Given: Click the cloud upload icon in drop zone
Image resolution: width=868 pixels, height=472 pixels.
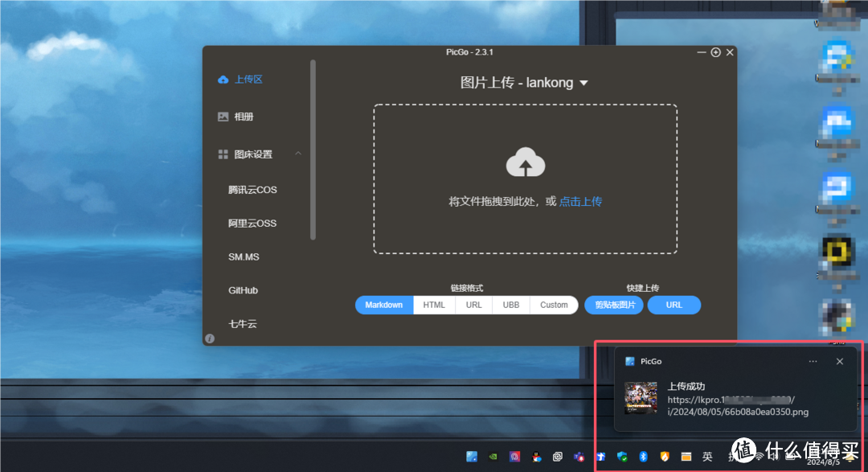Looking at the screenshot, I should [525, 162].
